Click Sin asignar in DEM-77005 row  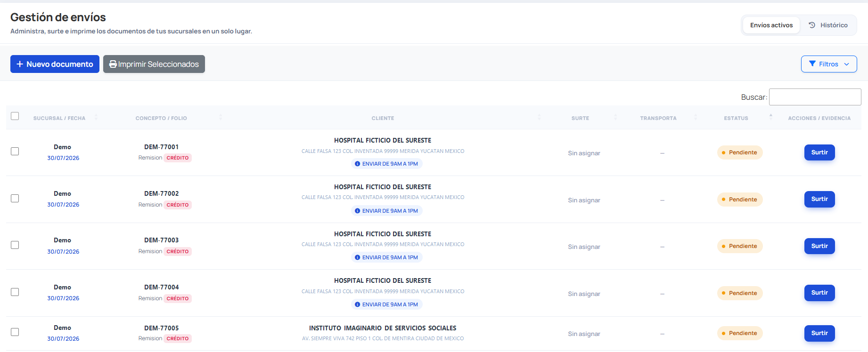(584, 334)
